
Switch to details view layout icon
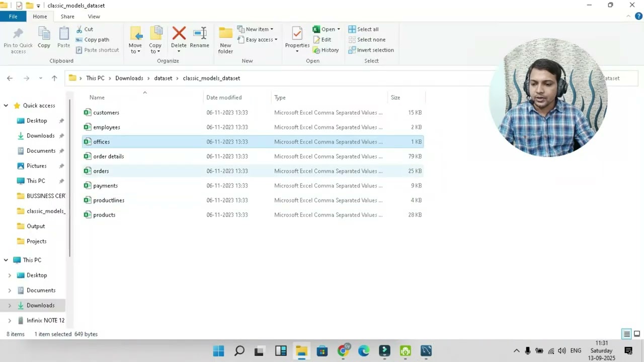click(x=626, y=334)
